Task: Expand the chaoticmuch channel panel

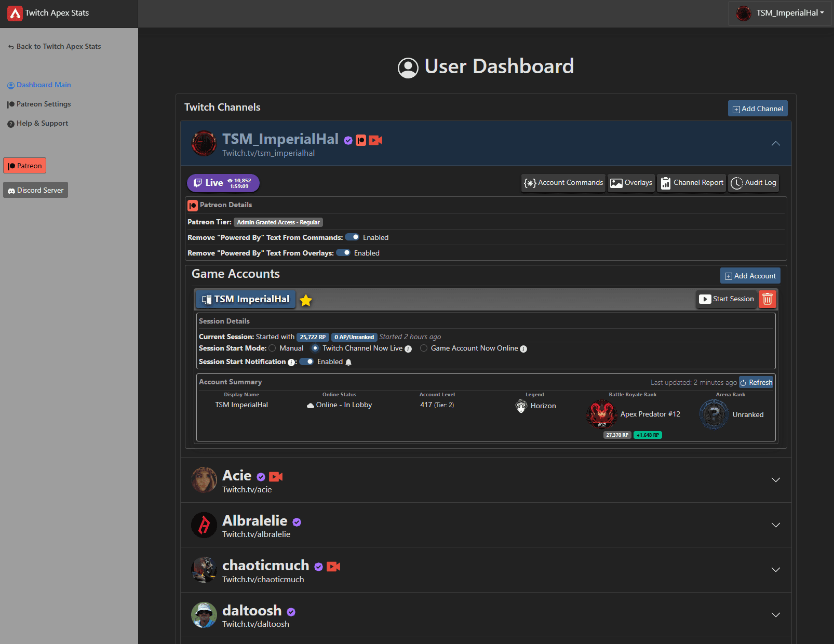Action: (776, 570)
